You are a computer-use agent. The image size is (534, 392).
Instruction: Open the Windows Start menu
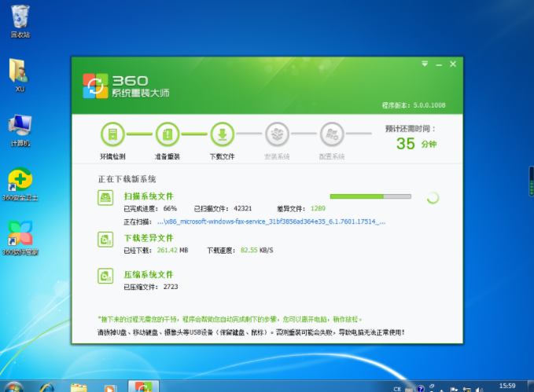(x=13, y=387)
